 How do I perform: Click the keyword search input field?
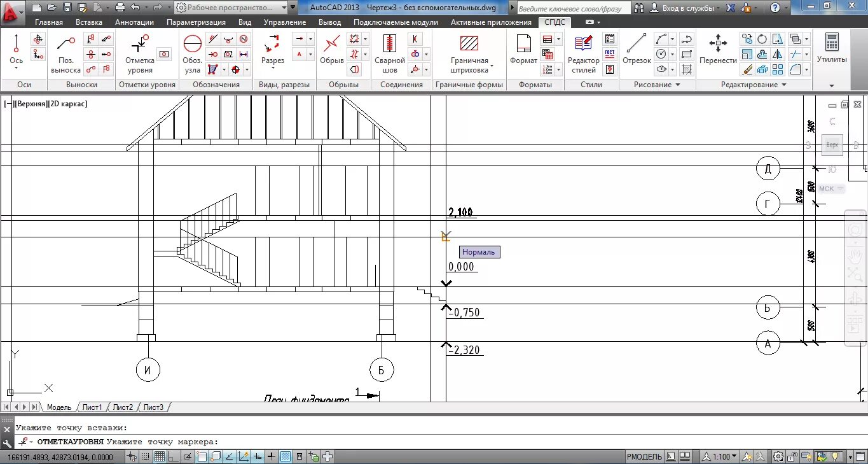pyautogui.click(x=574, y=8)
